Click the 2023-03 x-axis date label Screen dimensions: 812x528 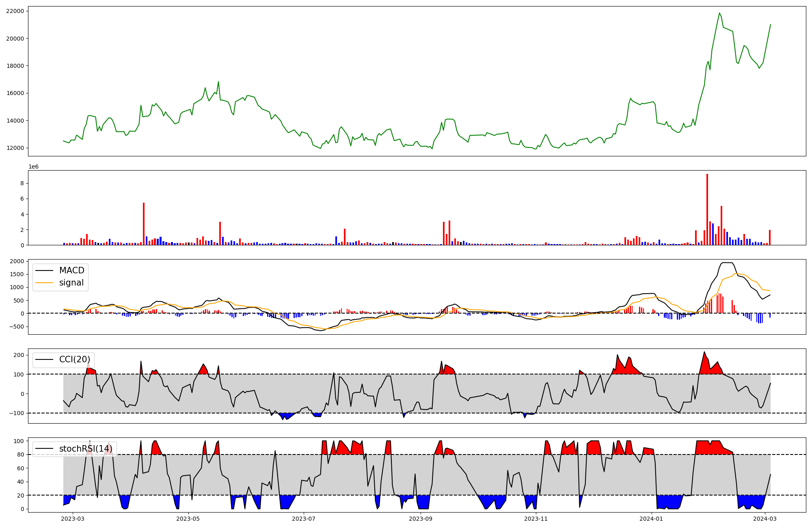[x=73, y=519]
